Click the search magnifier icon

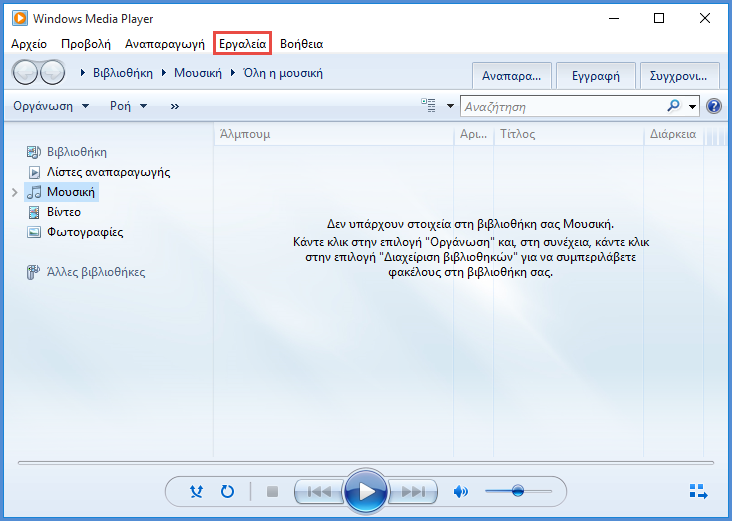674,106
